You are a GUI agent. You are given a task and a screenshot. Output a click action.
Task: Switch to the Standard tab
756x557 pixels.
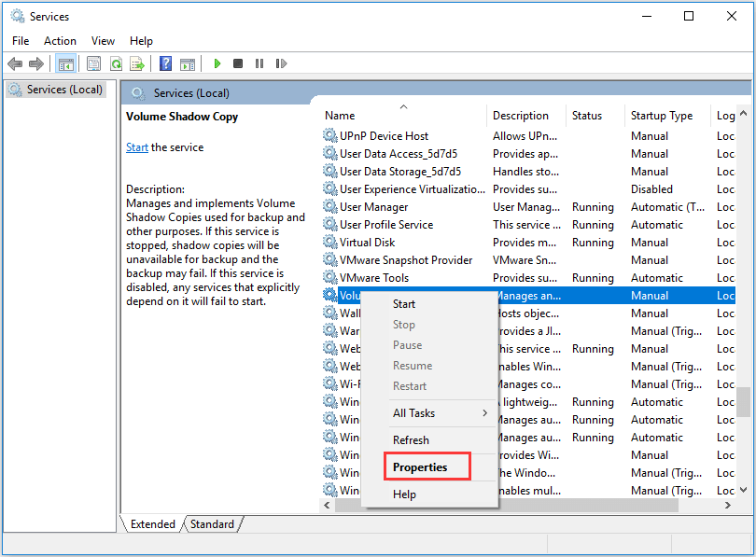212,524
